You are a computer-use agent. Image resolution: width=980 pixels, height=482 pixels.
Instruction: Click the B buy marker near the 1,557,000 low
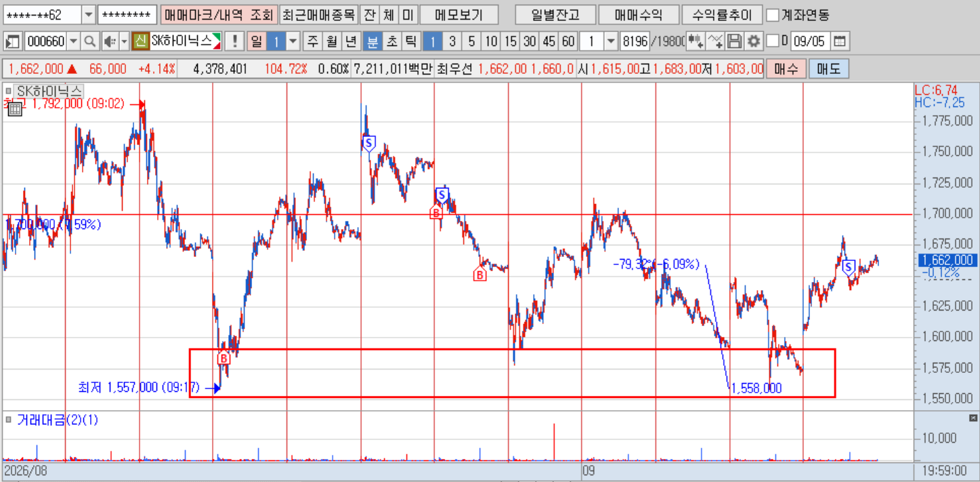tap(223, 358)
